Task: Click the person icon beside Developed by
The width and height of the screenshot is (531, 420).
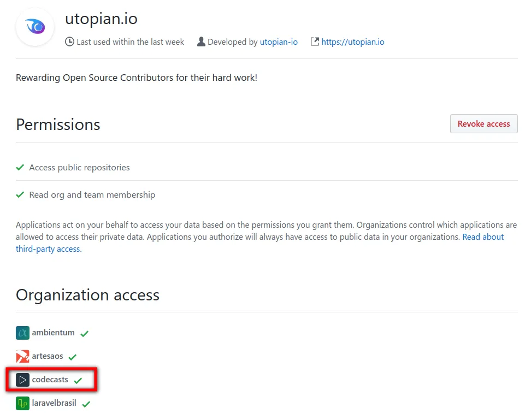Action: click(x=201, y=42)
